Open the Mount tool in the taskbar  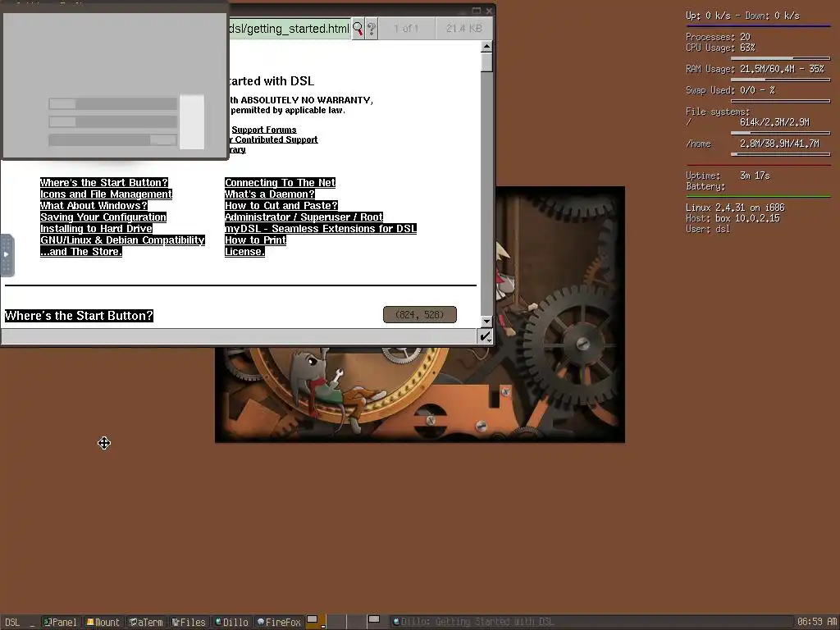click(x=103, y=622)
